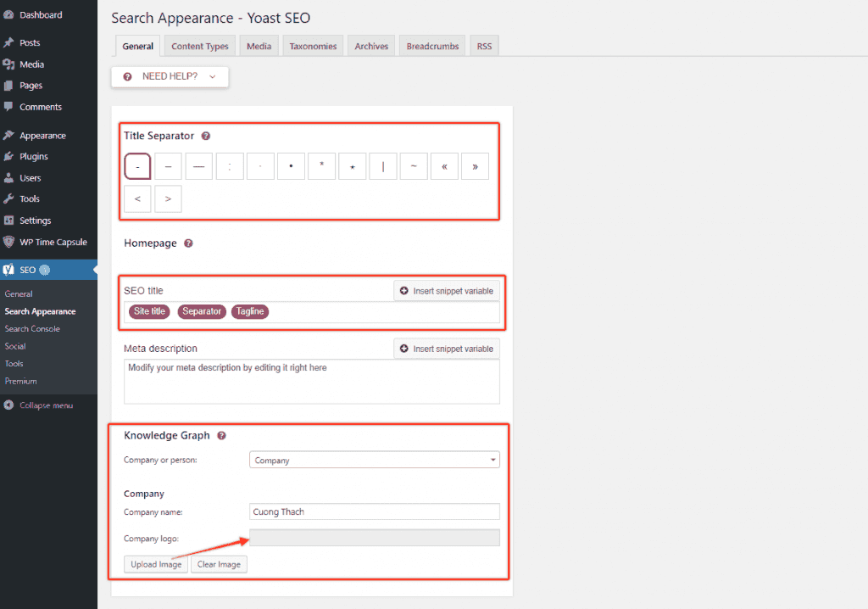Open the Appearance menu in sidebar
This screenshot has width=868, height=609.
pos(42,136)
